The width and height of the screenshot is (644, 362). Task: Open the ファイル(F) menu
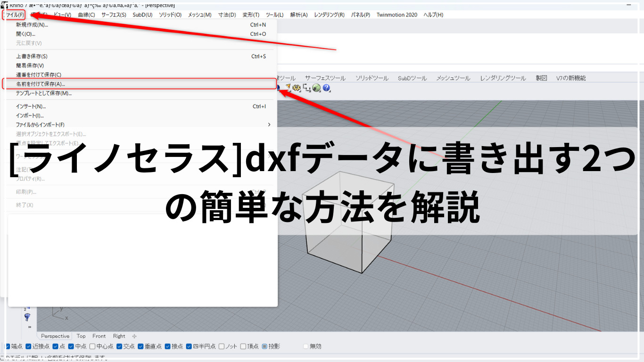tap(14, 15)
